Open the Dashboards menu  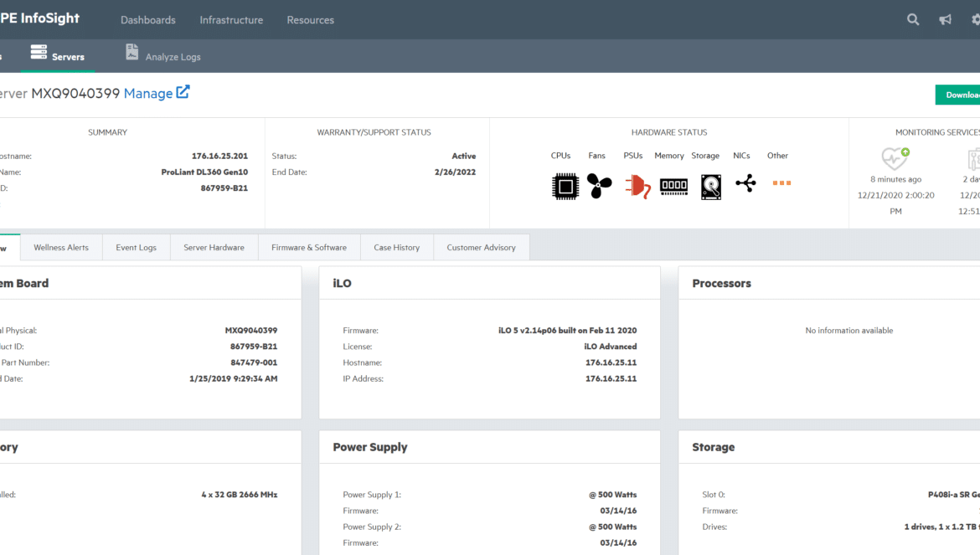click(148, 20)
